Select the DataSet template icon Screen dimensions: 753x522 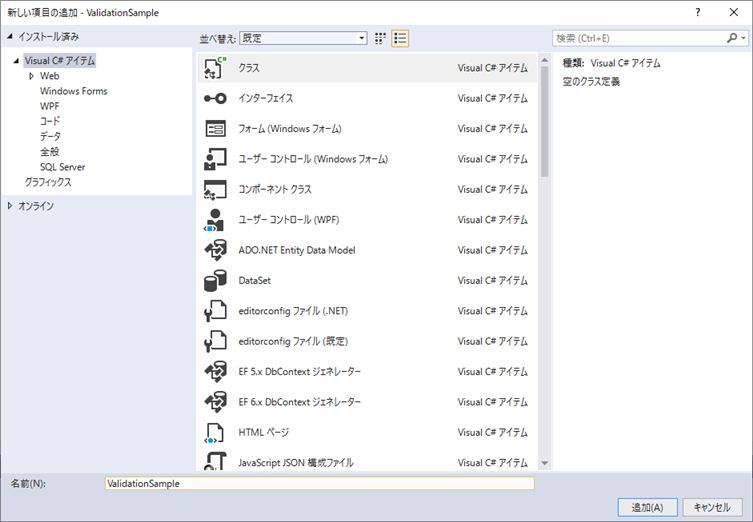click(x=215, y=281)
